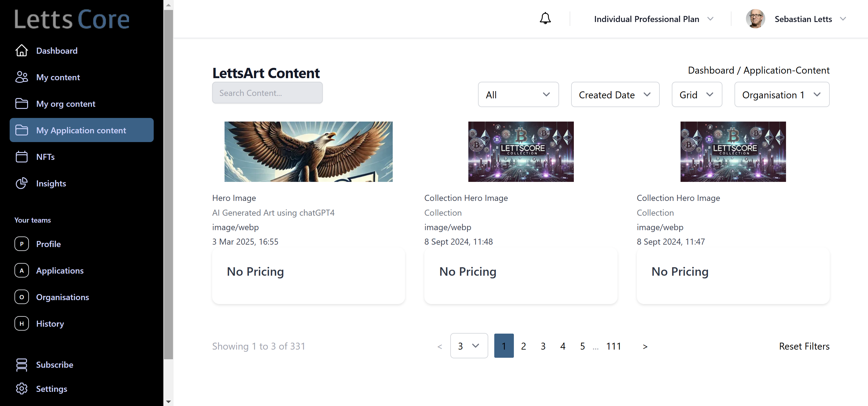Click the Letts Core logo
Viewport: 868px width, 406px height.
tap(72, 19)
